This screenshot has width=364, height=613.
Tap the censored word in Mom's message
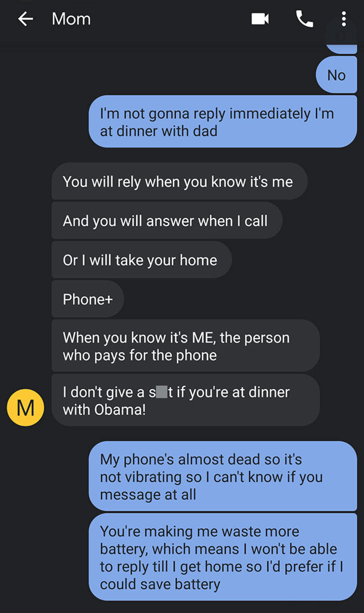161,392
